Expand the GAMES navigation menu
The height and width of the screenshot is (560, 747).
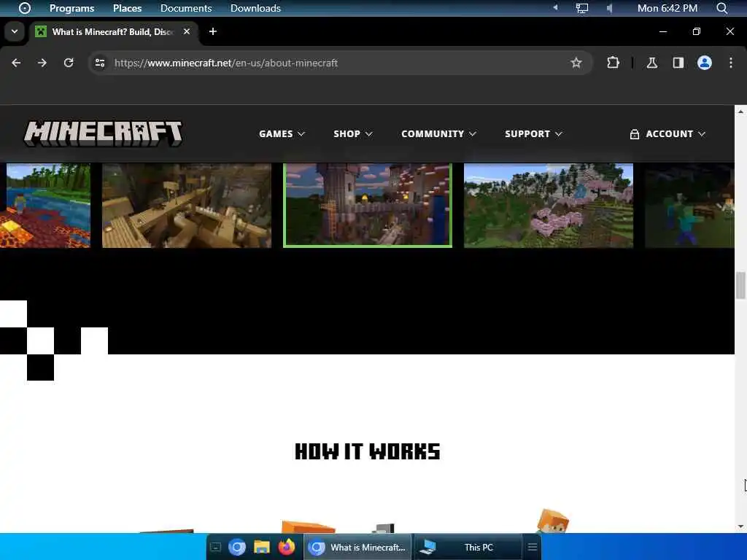point(282,134)
